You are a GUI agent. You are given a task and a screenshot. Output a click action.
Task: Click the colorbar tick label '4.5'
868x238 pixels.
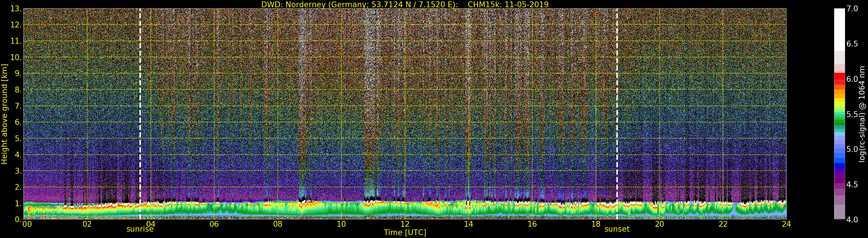852,185
